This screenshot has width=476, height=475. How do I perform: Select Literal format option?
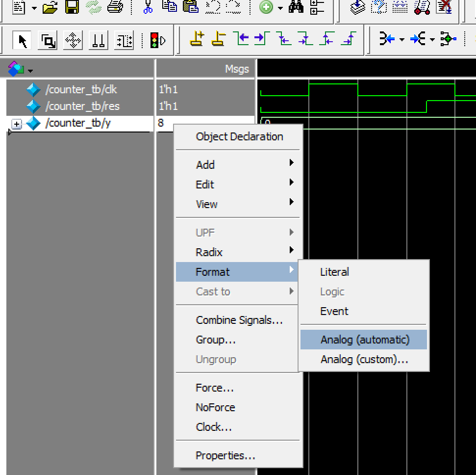pos(364,272)
